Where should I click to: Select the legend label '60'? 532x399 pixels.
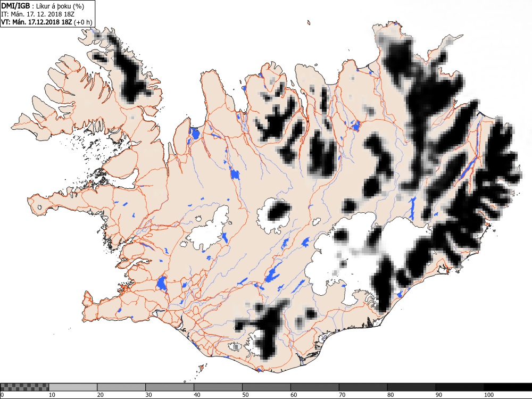point(294,395)
